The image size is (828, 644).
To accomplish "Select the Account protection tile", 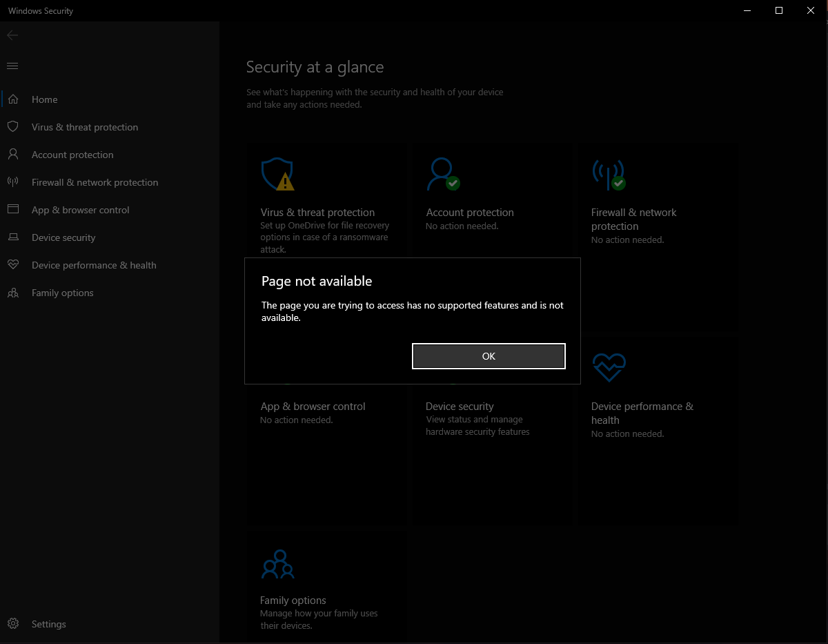I will click(x=470, y=213).
